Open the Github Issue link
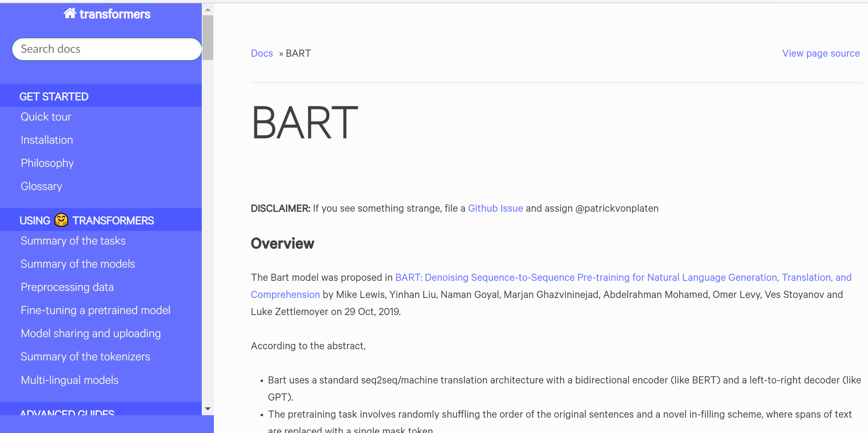The width and height of the screenshot is (868, 433). 495,208
